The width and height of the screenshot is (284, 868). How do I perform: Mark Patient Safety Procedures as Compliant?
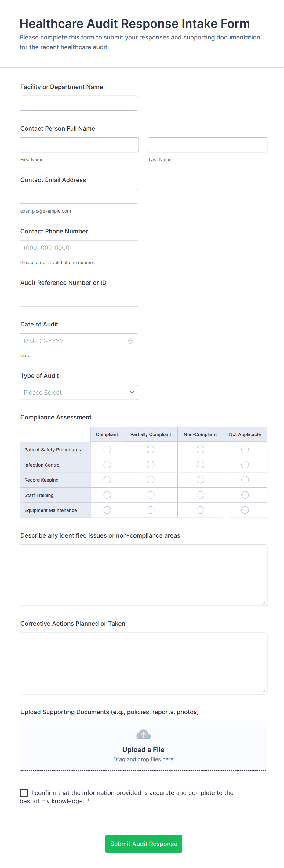point(107,449)
